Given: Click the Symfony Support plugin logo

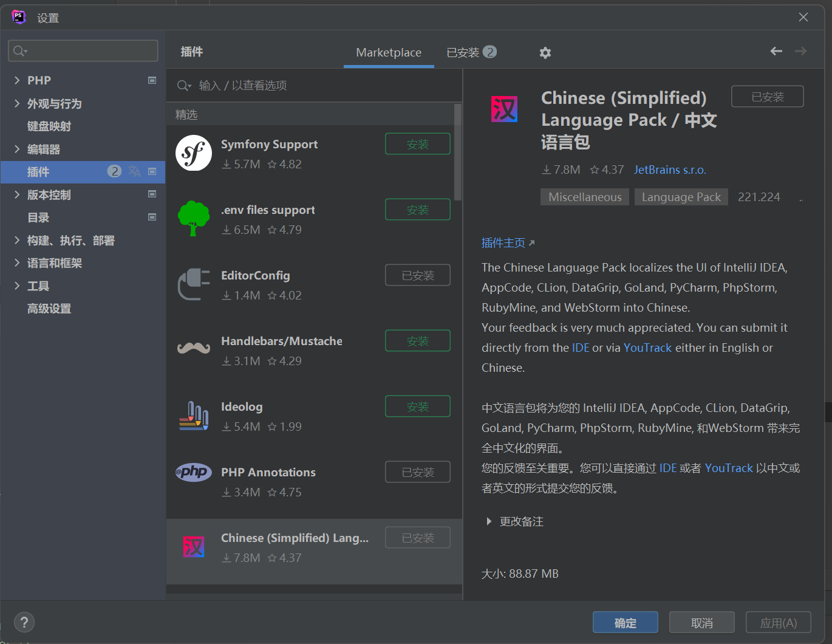Looking at the screenshot, I should click(194, 153).
